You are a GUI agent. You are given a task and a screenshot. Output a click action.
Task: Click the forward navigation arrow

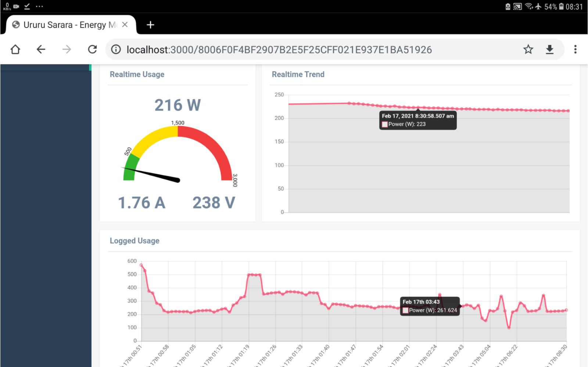67,49
